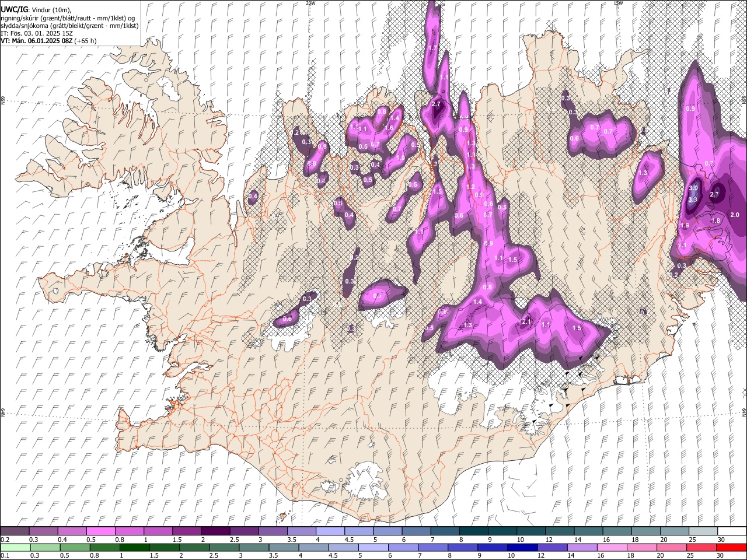747x560 pixels.
Task: Click the bright red 30 swatch, lower legend row
Action: (x=731, y=547)
